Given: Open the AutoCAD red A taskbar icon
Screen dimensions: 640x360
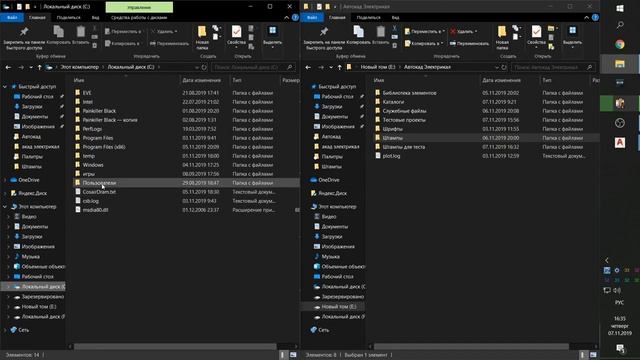Looking at the screenshot, I should click(620, 142).
